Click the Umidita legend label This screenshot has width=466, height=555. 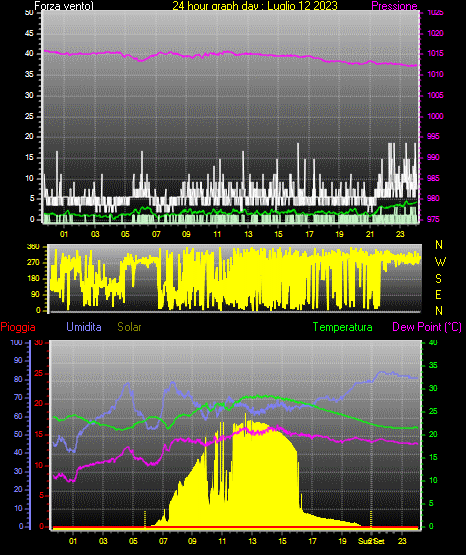click(x=84, y=327)
